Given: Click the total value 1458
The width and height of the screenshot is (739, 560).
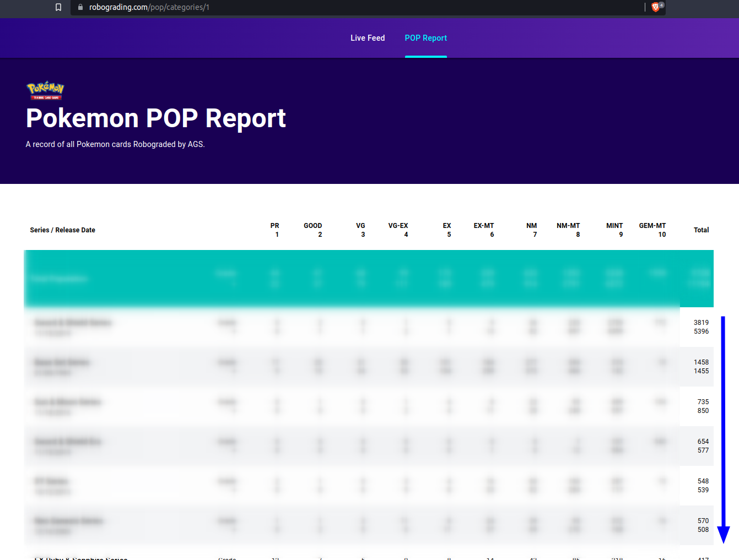Looking at the screenshot, I should click(x=702, y=362).
